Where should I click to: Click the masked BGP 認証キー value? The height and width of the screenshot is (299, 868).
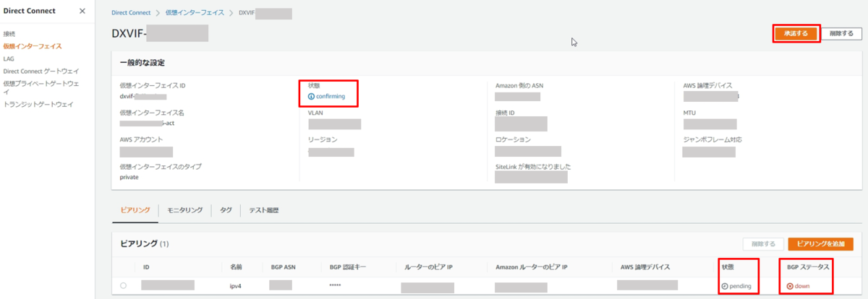336,287
